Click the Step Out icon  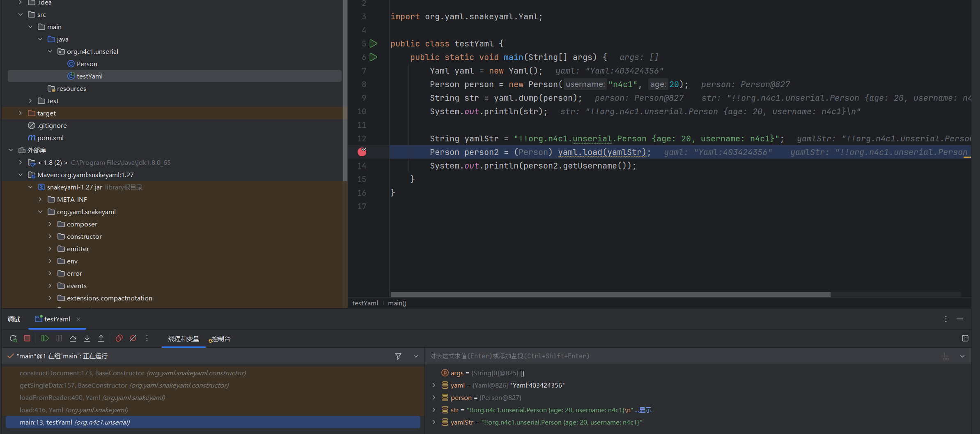pos(101,338)
